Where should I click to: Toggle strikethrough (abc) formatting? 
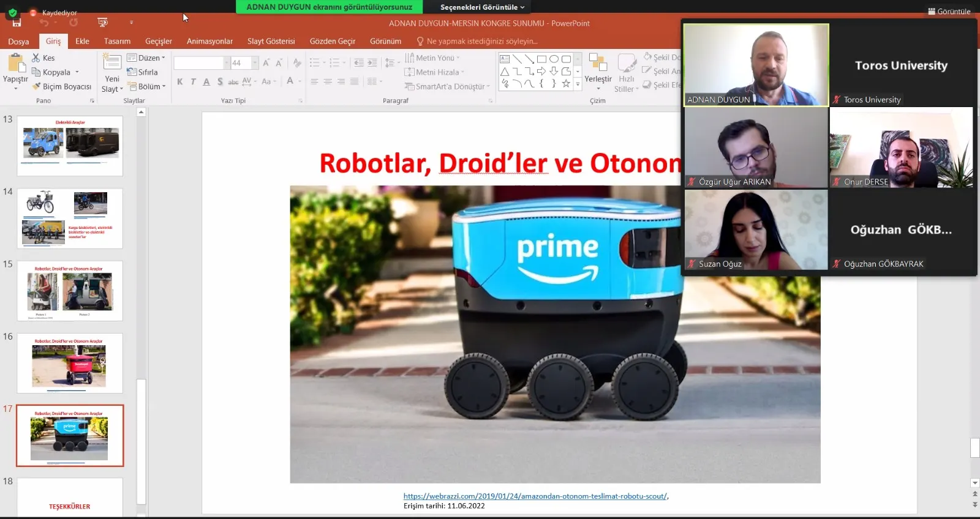[233, 81]
